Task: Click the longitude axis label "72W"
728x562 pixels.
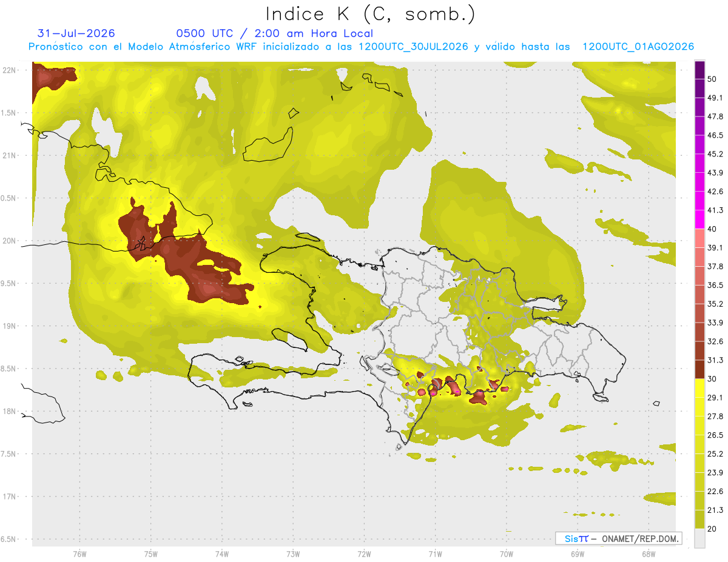Action: click(364, 555)
